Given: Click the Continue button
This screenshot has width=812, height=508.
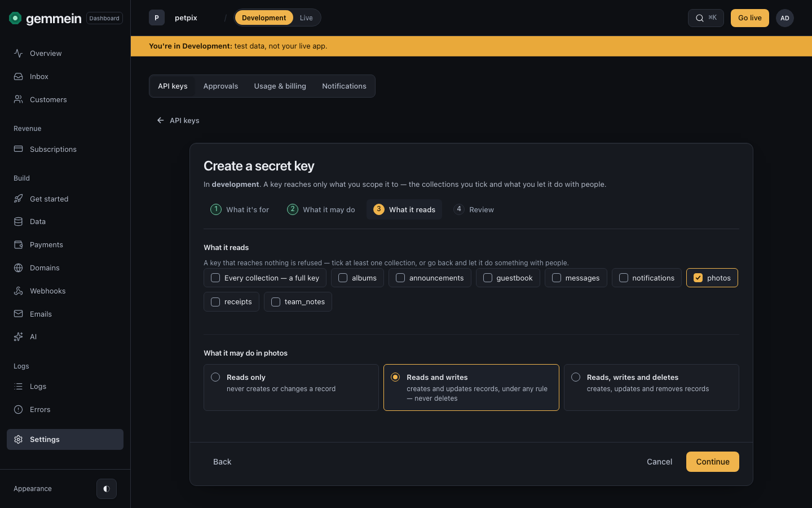Looking at the screenshot, I should coord(713,462).
